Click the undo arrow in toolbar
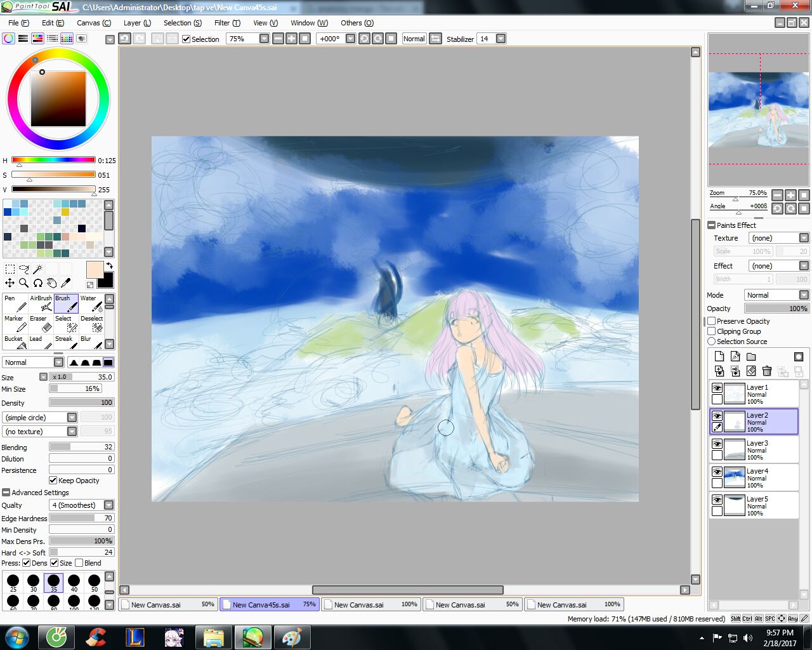Viewport: 812px width, 650px height. pyautogui.click(x=125, y=39)
